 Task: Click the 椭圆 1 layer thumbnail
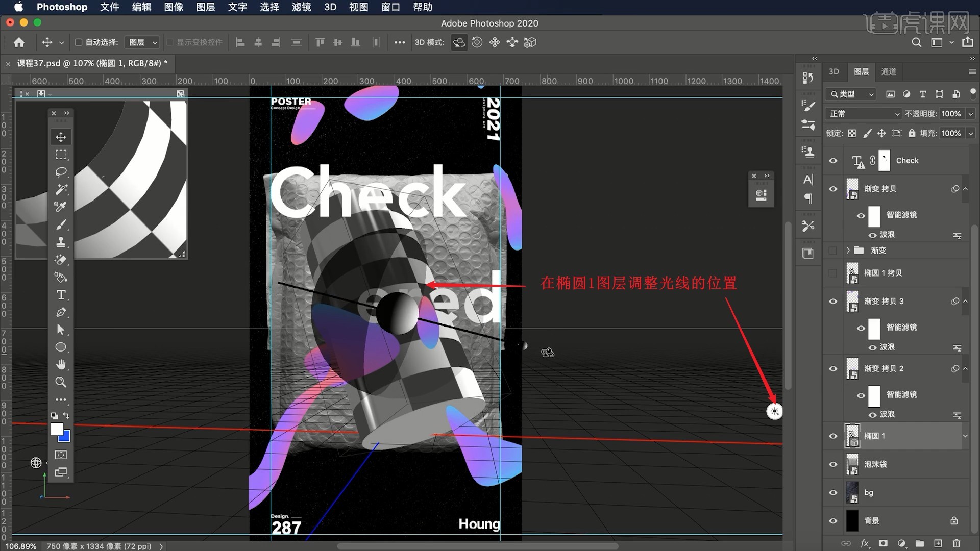851,435
